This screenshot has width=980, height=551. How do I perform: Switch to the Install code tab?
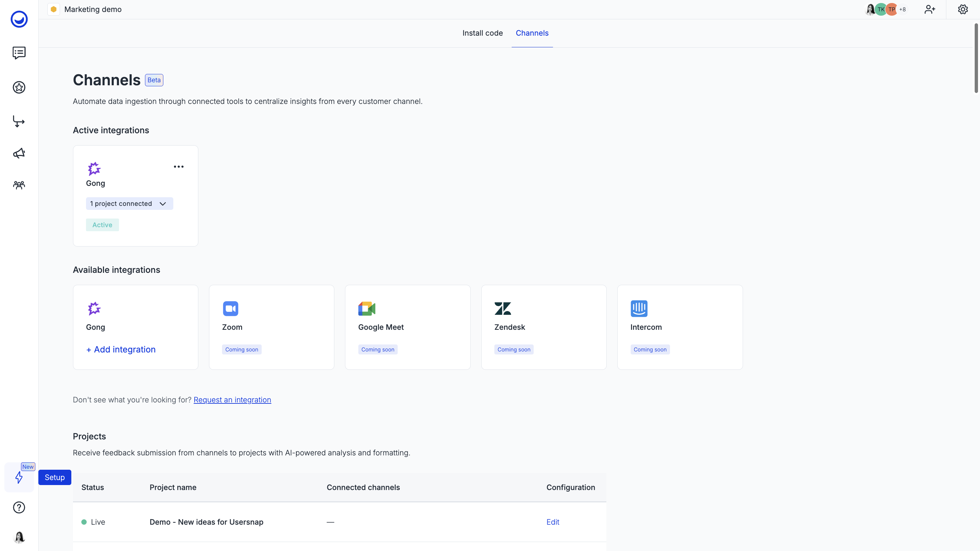pyautogui.click(x=482, y=33)
